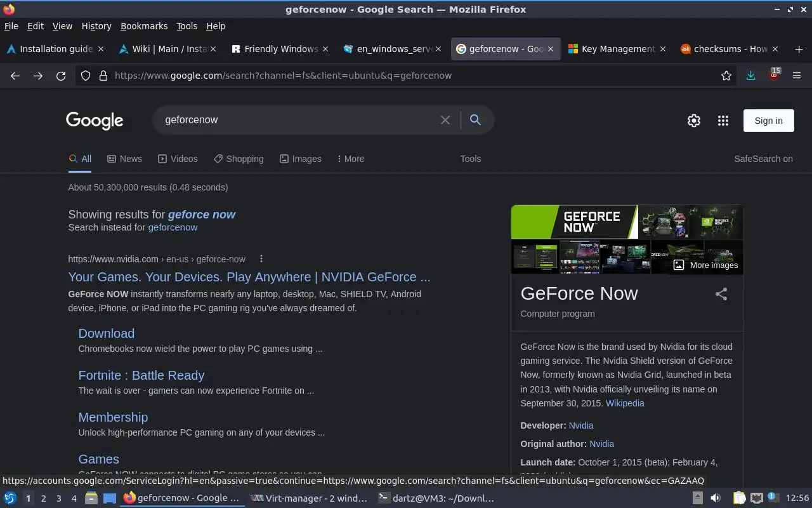Image resolution: width=812 pixels, height=508 pixels.
Task: Close the Key Management tab
Action: 663,49
